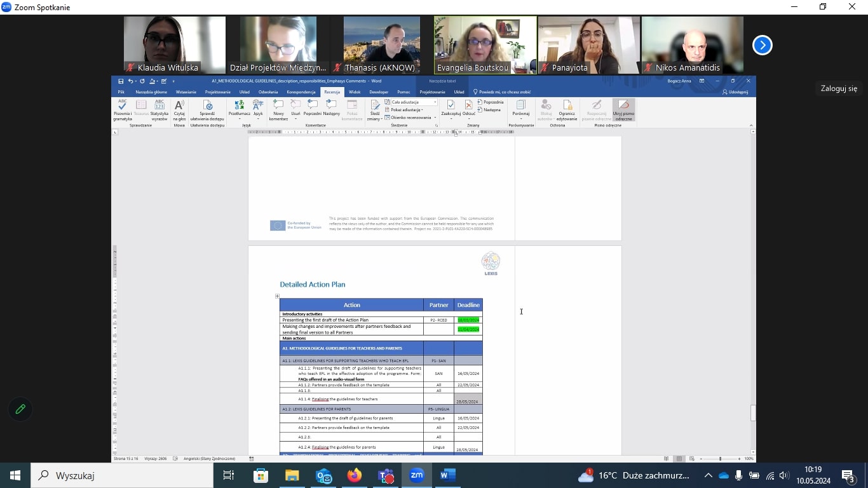Collapse the Word ribbon

point(752,126)
